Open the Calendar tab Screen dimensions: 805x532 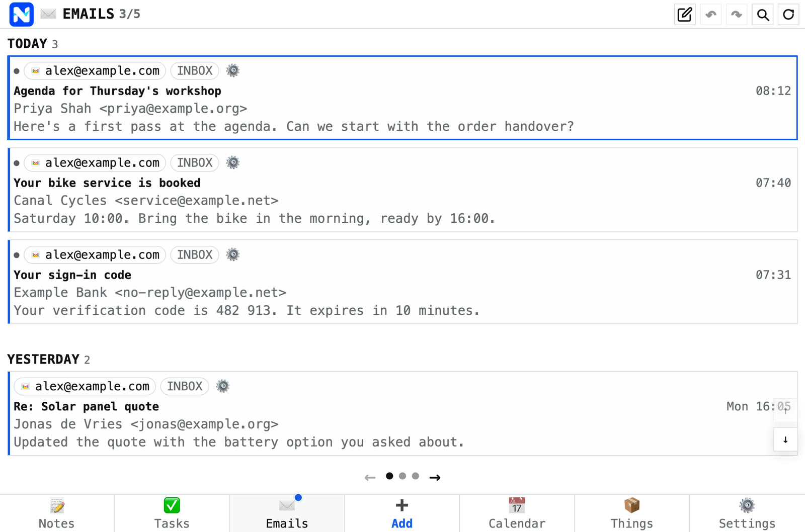click(x=517, y=513)
